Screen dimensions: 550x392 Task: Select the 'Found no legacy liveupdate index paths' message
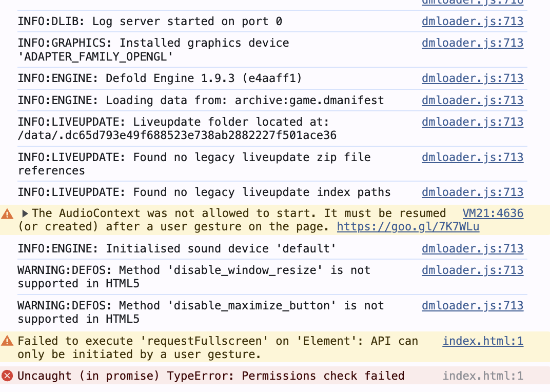point(204,192)
